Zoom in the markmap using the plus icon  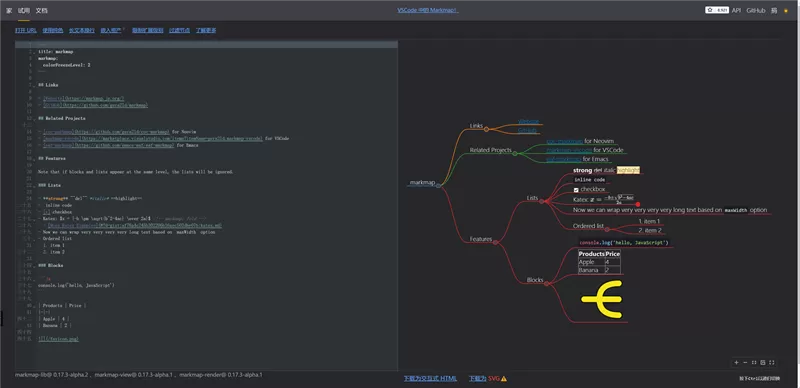736,362
